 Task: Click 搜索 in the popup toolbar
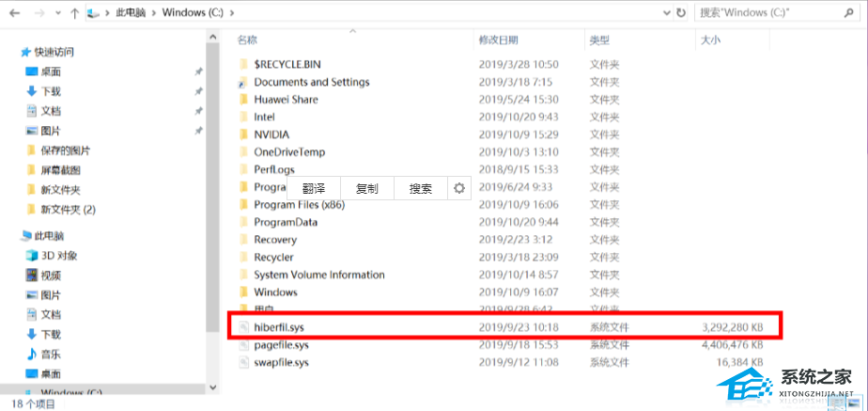[x=420, y=189]
